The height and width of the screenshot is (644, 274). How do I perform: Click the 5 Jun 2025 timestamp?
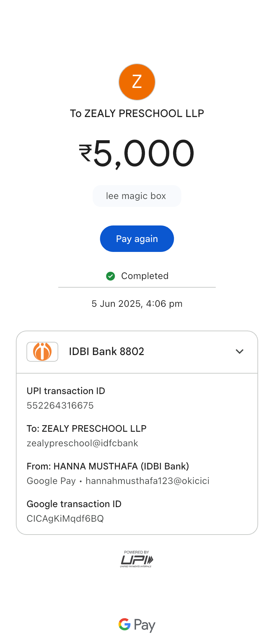coord(137,304)
